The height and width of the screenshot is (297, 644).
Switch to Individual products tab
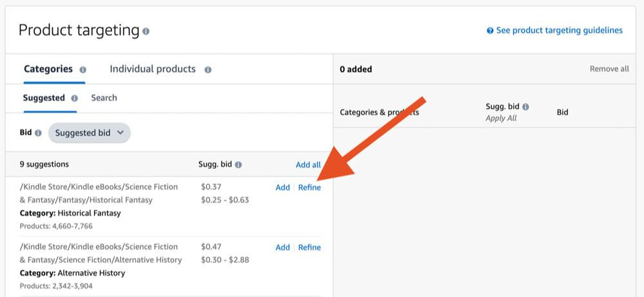[153, 69]
